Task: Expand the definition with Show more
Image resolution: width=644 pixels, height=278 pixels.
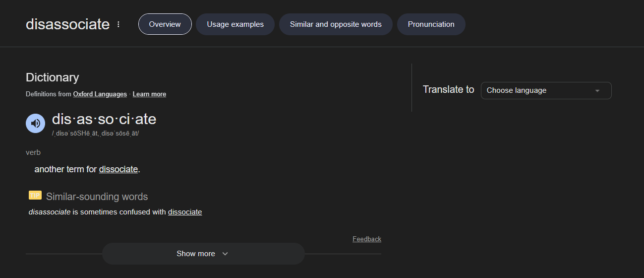Action: pos(203,254)
